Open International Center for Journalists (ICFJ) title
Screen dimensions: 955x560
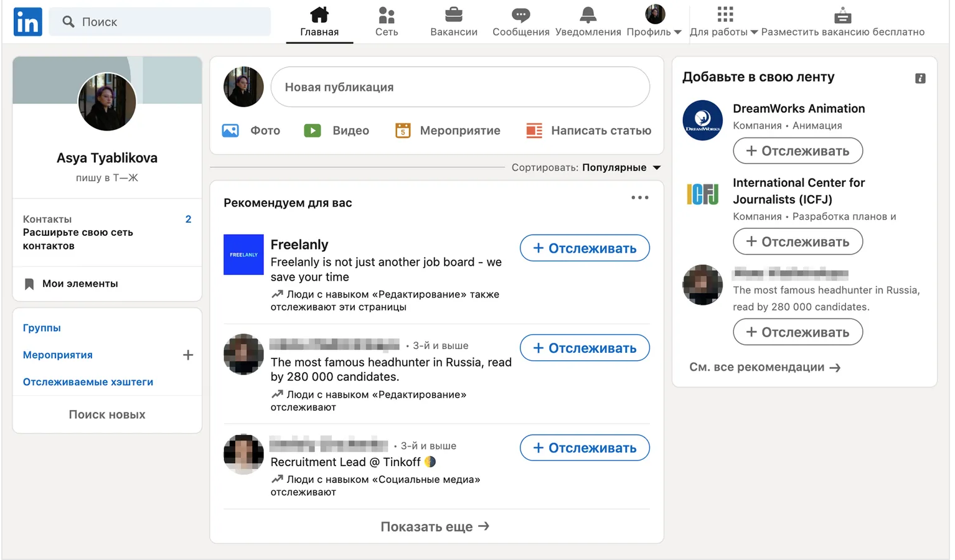(x=799, y=191)
